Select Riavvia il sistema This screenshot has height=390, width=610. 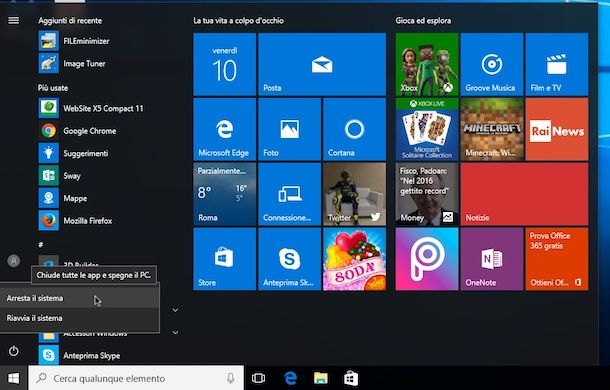pos(79,318)
